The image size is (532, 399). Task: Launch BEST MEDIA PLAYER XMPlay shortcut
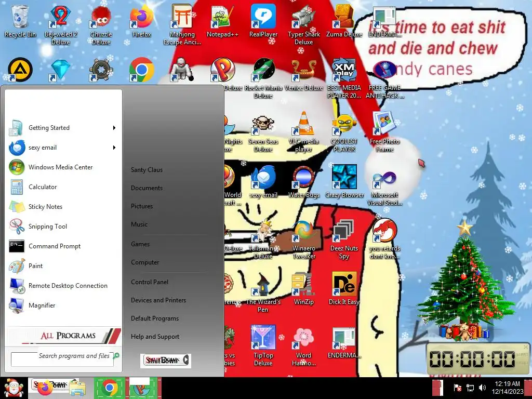click(344, 78)
